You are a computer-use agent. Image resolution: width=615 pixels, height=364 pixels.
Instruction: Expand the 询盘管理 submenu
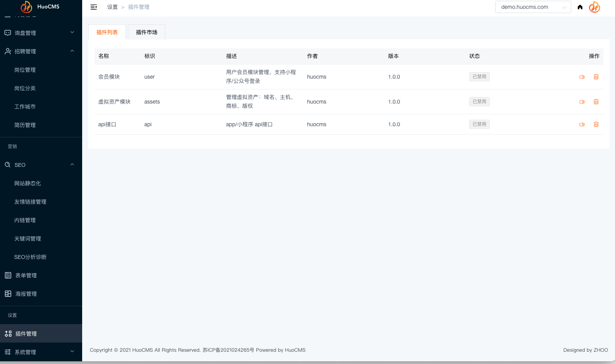coord(72,33)
